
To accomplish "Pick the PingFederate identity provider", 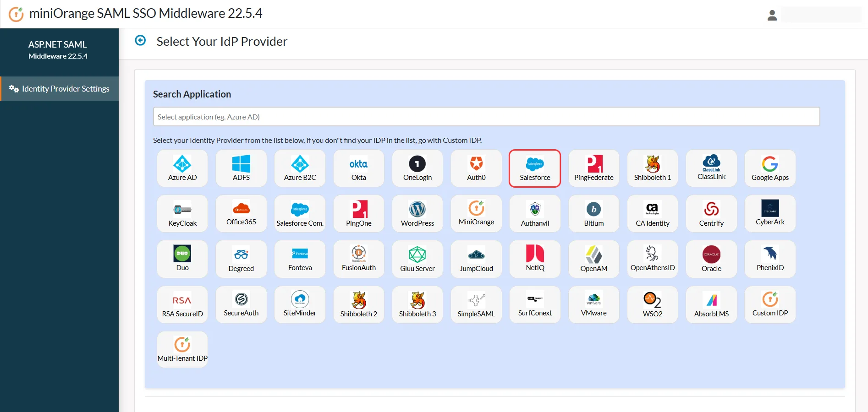I will [593, 168].
